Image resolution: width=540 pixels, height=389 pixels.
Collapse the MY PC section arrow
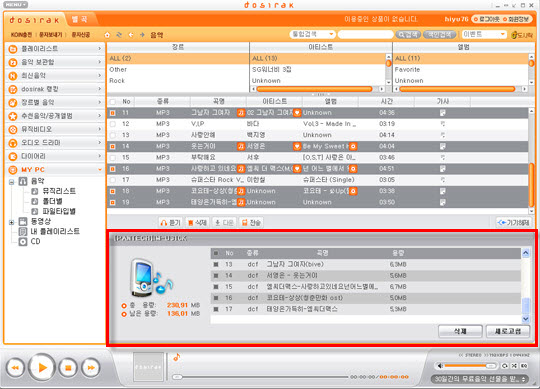tap(100, 170)
